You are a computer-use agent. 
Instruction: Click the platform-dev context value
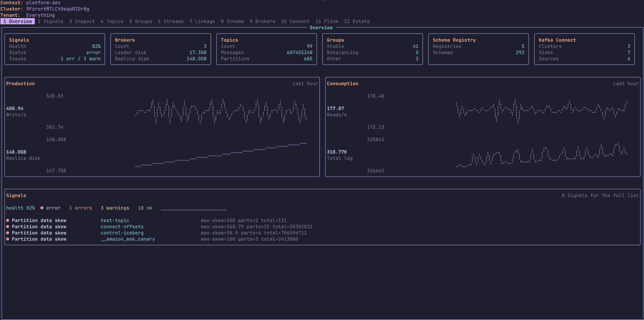tap(43, 3)
